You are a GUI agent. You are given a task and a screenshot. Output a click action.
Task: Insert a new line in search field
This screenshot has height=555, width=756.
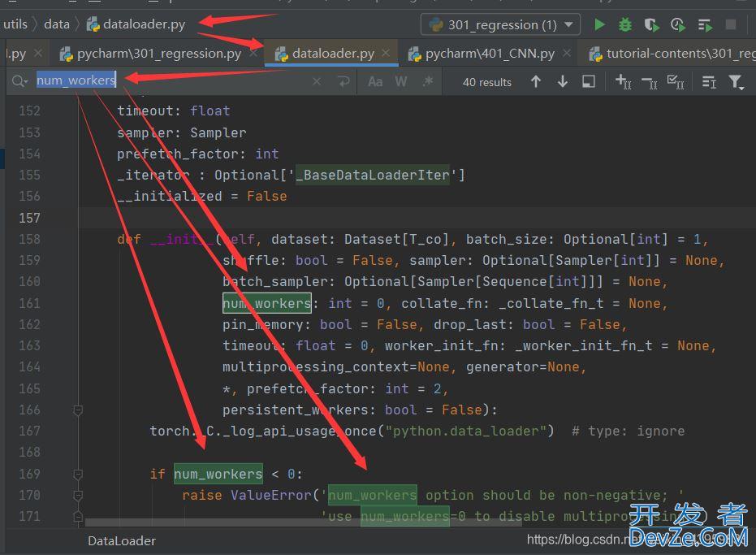[343, 81]
